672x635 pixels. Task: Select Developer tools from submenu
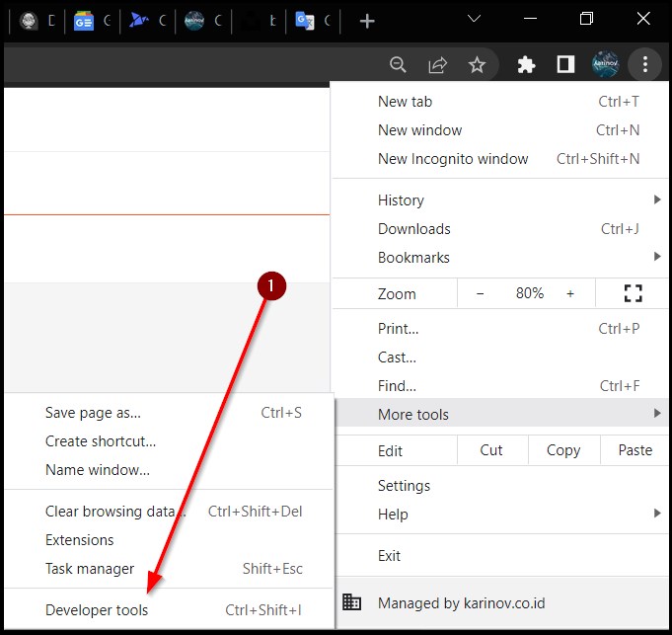pos(97,610)
